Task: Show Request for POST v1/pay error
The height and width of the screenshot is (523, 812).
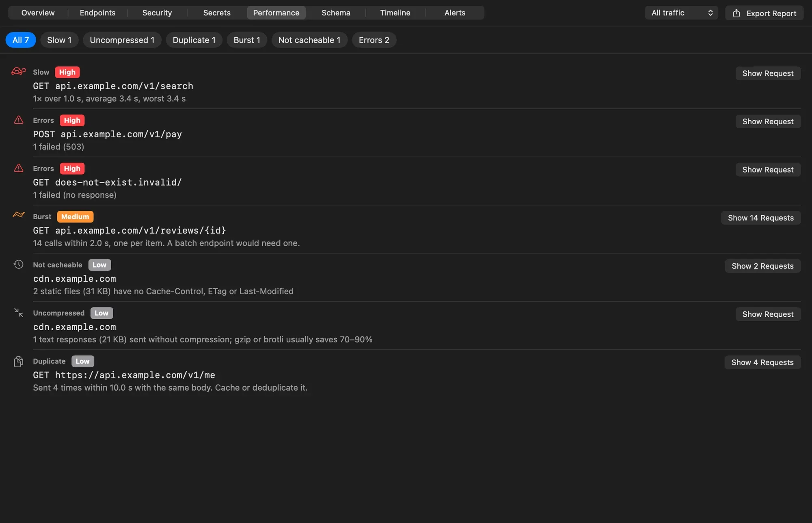Action: tap(768, 121)
